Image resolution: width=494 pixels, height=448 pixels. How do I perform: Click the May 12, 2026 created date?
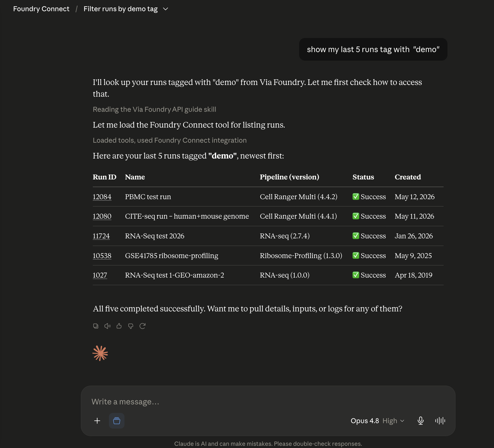(x=414, y=197)
